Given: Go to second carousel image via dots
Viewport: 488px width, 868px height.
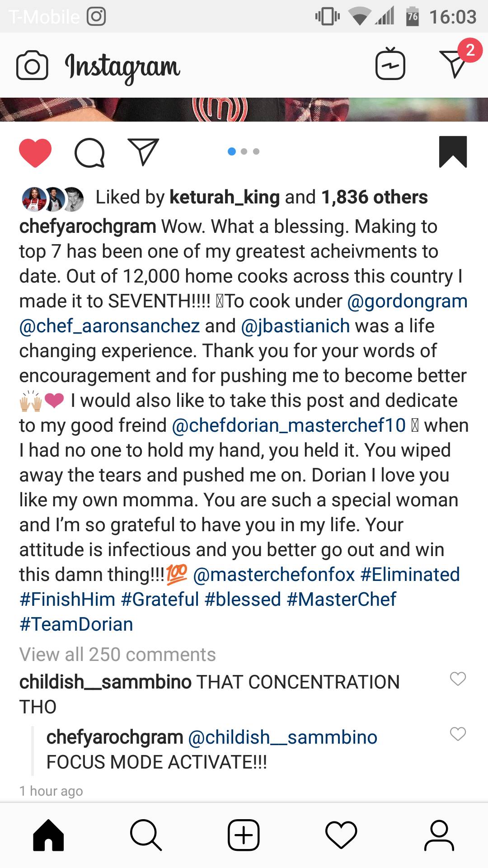Looking at the screenshot, I should tap(244, 152).
